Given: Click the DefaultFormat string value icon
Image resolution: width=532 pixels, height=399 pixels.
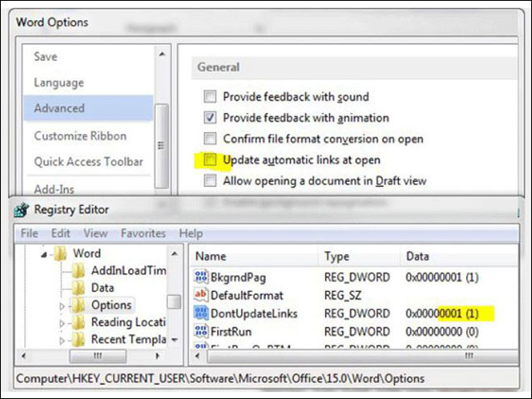Looking at the screenshot, I should pos(200,294).
